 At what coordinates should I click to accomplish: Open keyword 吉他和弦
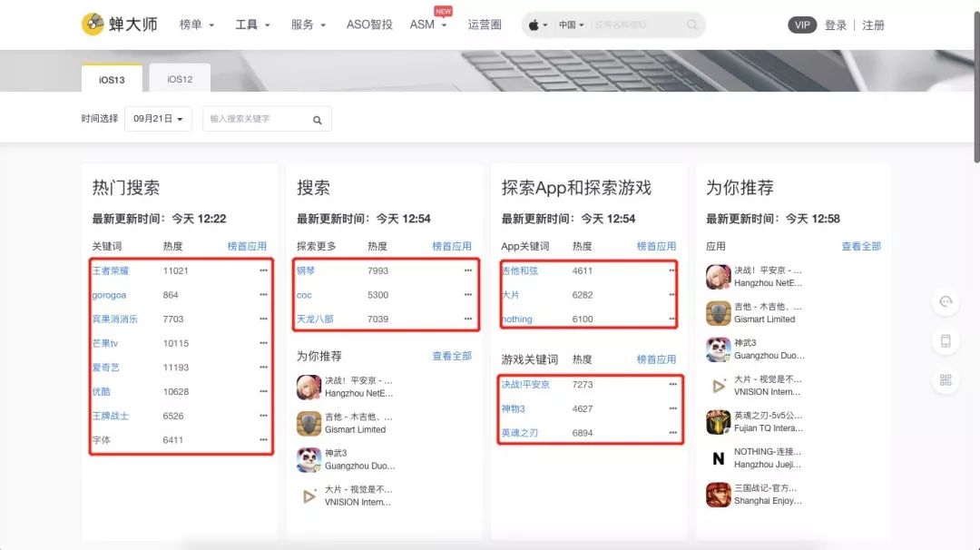(519, 270)
